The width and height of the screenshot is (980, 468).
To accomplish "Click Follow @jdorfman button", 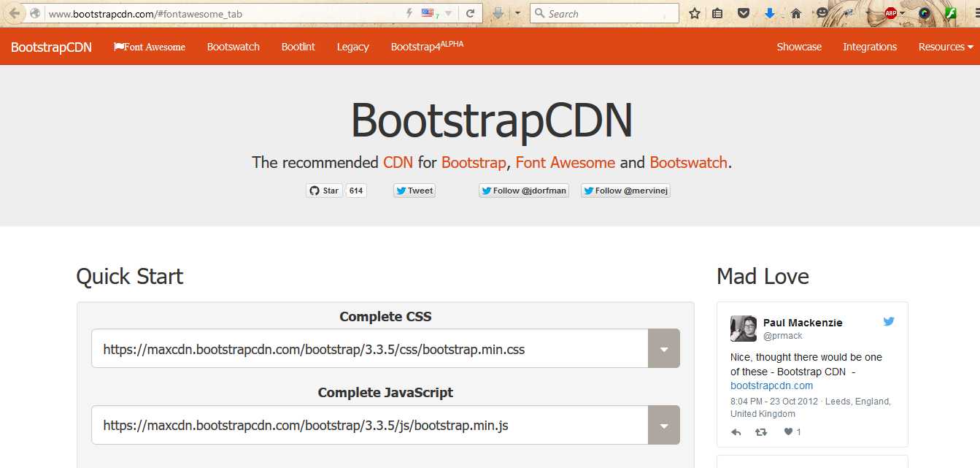I will pos(523,191).
